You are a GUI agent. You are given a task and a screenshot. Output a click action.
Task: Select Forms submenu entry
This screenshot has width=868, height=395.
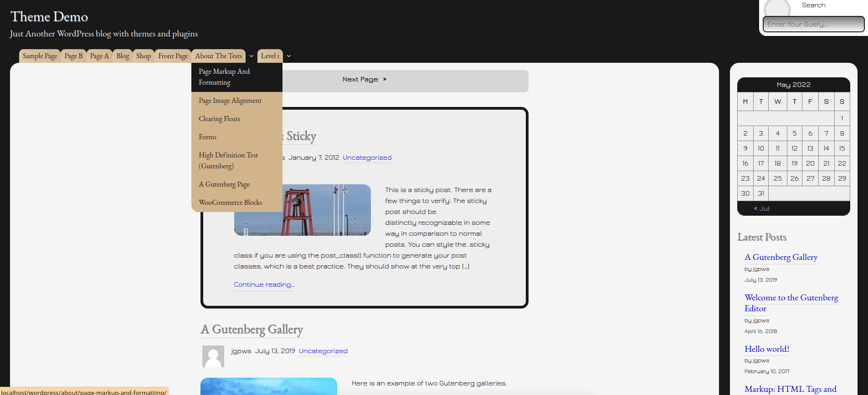(237, 137)
